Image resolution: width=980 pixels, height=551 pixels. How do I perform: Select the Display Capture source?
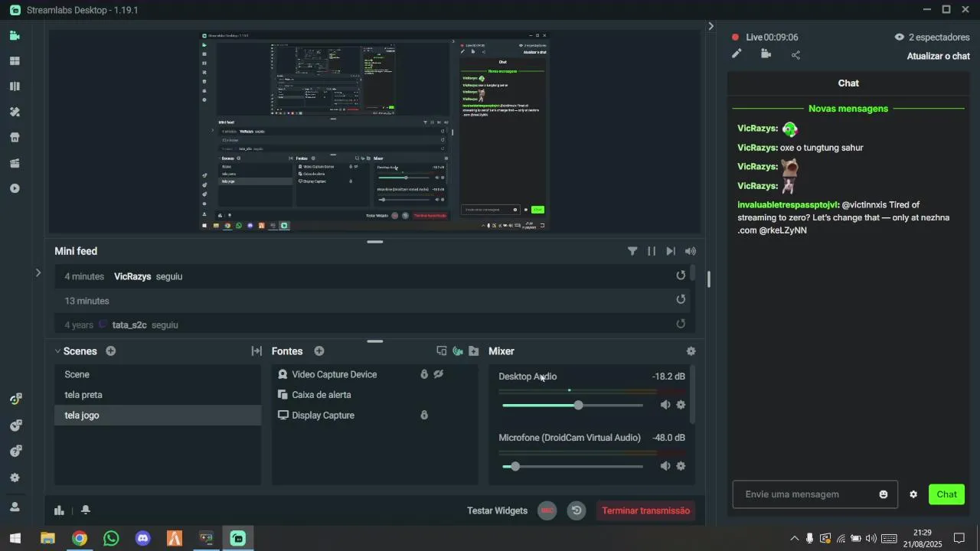point(375,415)
